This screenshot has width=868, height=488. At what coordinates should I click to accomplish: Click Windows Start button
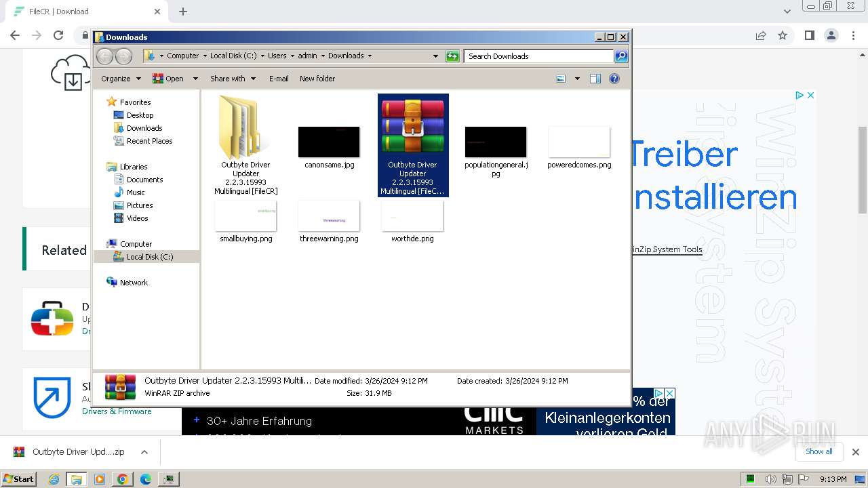18,479
